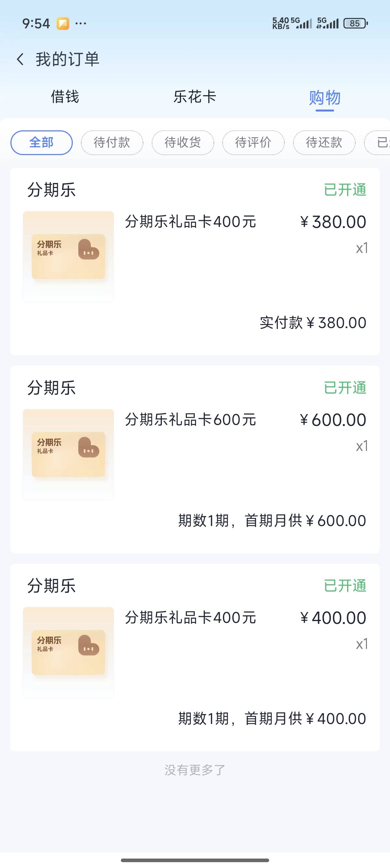Filter orders by 待付款
Screen dimensions: 390x868
click(x=112, y=142)
